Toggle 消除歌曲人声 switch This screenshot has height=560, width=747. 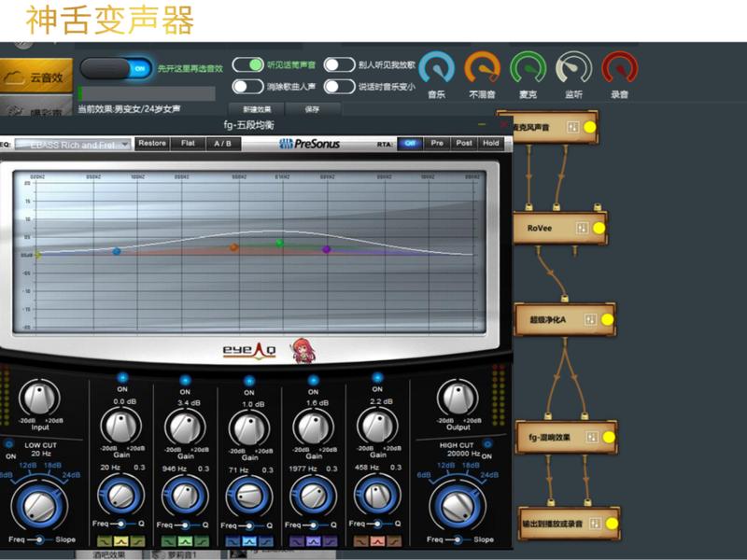(x=247, y=86)
